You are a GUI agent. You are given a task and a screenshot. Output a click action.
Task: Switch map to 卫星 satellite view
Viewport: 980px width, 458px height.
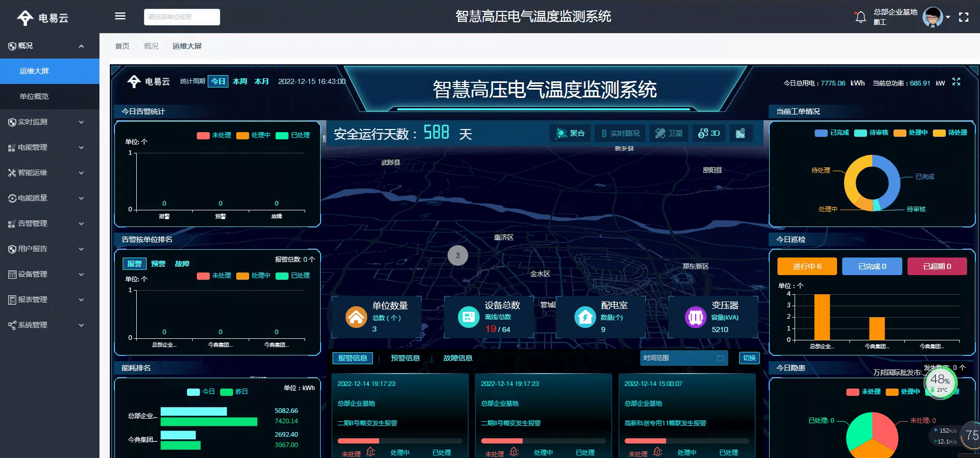(x=669, y=133)
